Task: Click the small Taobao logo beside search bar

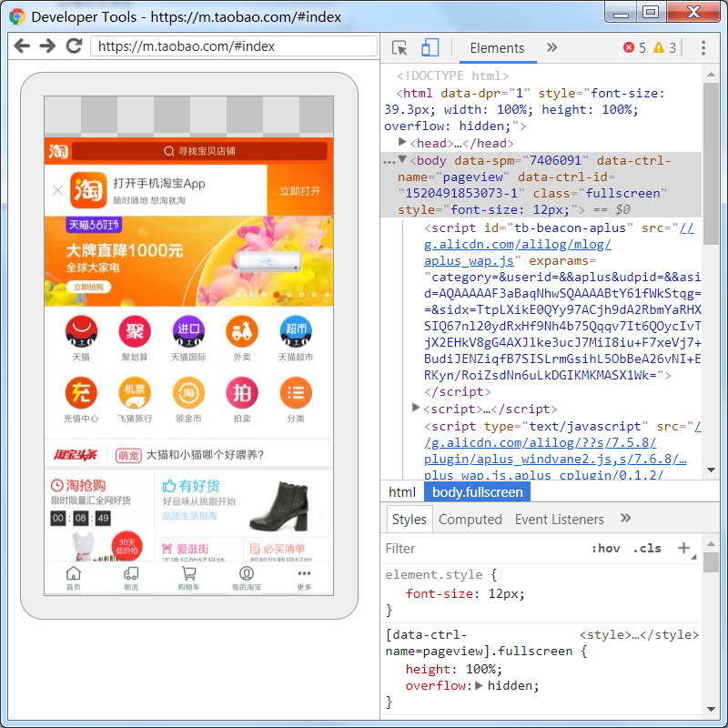Action: (58, 151)
